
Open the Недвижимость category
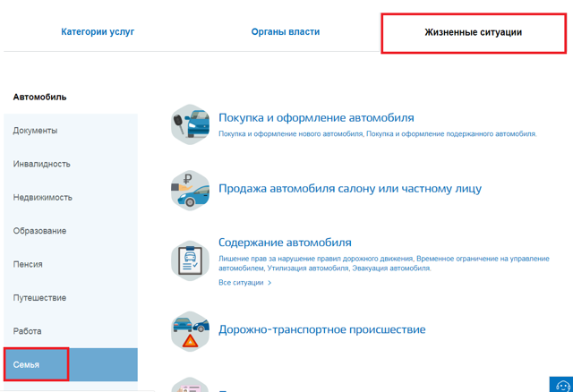pyautogui.click(x=71, y=198)
